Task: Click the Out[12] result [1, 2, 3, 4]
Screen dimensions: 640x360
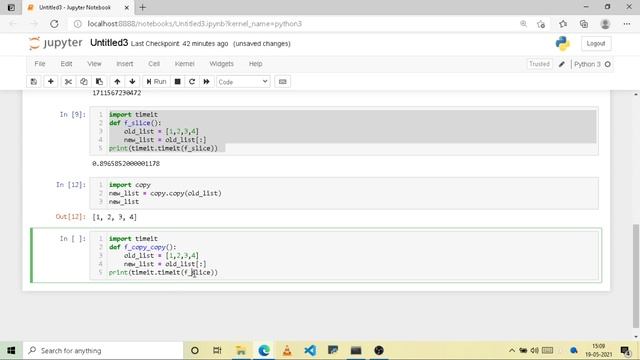Action: (114, 217)
